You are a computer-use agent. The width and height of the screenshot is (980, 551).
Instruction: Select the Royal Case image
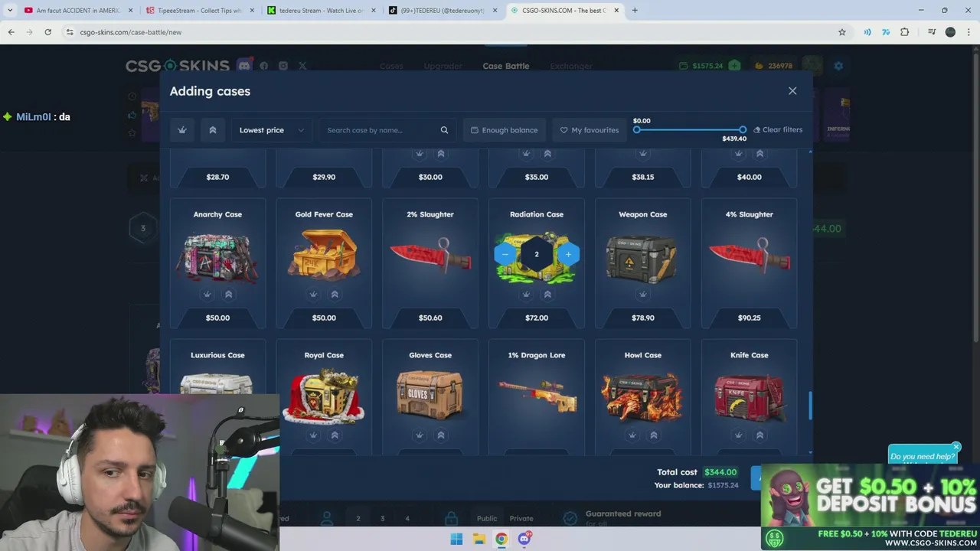pyautogui.click(x=324, y=396)
